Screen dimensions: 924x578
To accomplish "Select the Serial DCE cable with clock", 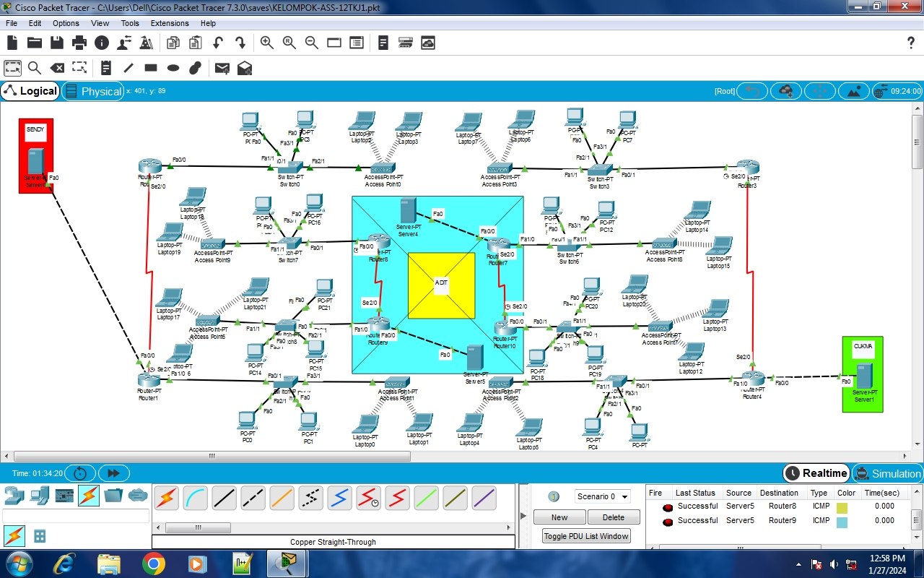I will coord(368,498).
